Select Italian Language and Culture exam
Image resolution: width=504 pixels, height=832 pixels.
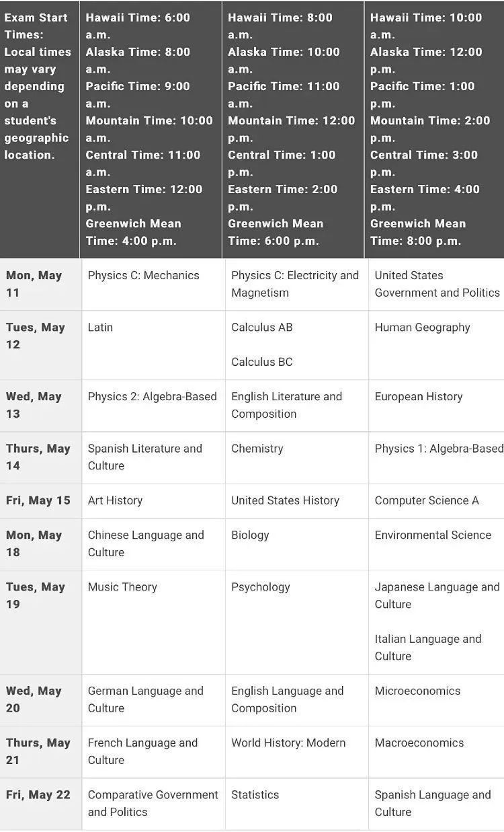(x=427, y=647)
